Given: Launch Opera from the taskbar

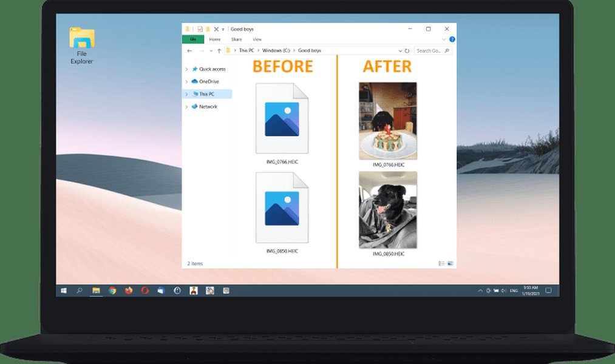Looking at the screenshot, I should (x=145, y=291).
